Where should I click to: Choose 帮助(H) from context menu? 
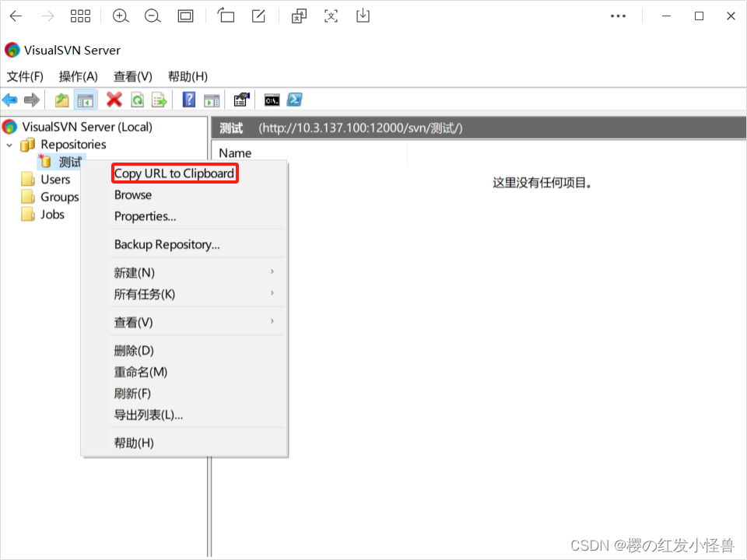coord(134,443)
